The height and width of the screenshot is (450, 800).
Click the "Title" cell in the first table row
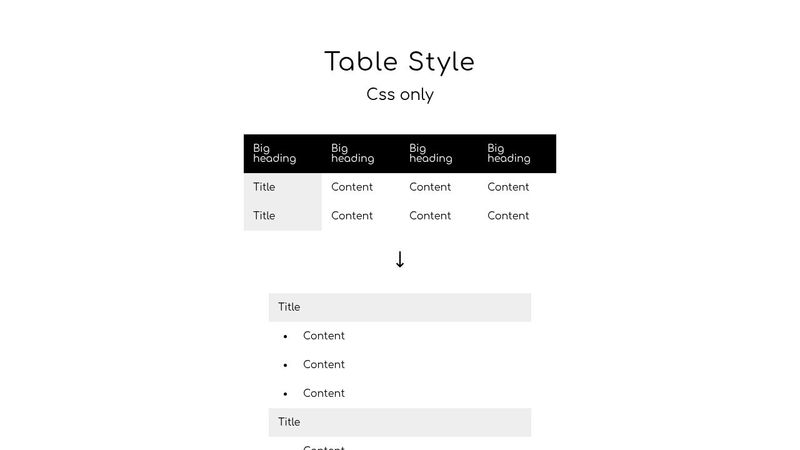point(264,187)
